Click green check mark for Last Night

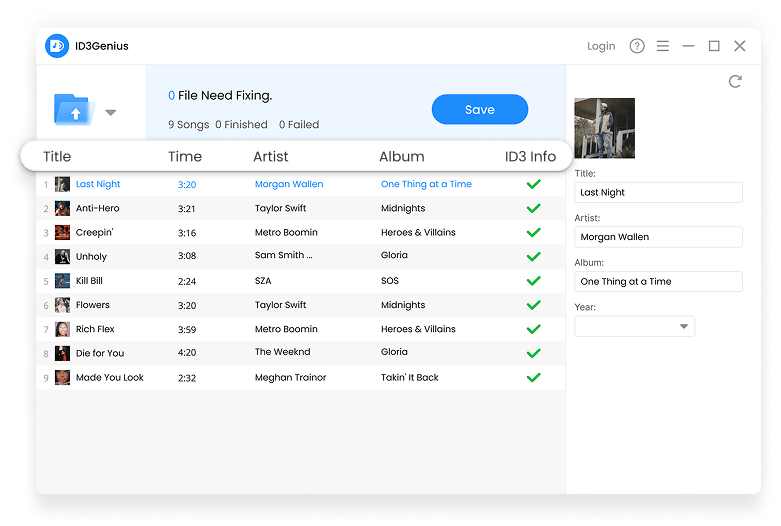[533, 184]
